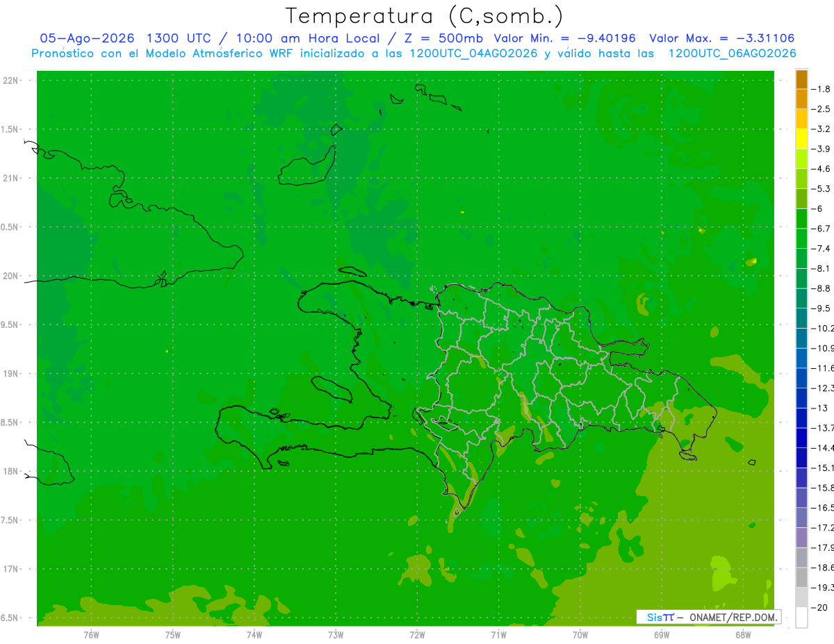
Task: Click the '69W' longitude axis label
Action: point(662,634)
